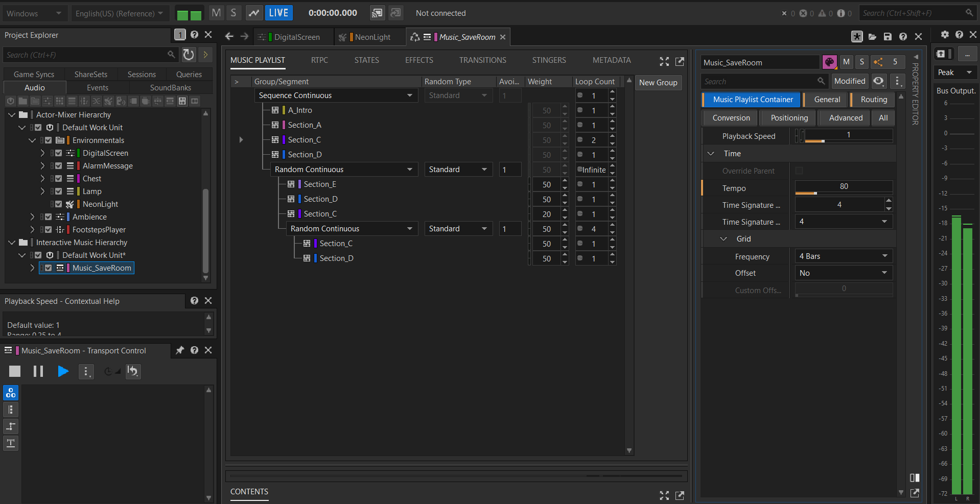980x504 pixels.
Task: Open the SoundBanks tab in Project Explorer
Action: pyautogui.click(x=170, y=88)
